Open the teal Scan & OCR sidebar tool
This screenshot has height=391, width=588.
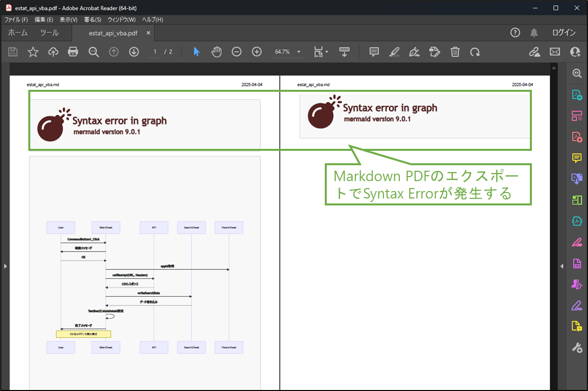577,221
